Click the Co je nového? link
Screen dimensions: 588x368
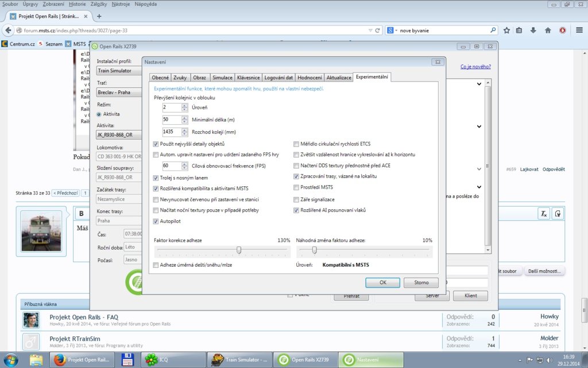pos(475,67)
